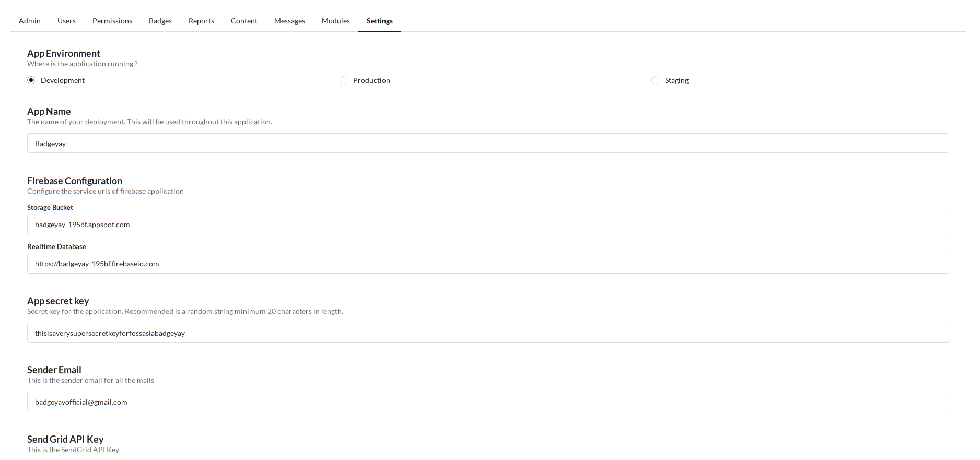The height and width of the screenshot is (460, 980).
Task: Click the App Name field containing Badgeyay
Action: click(488, 143)
